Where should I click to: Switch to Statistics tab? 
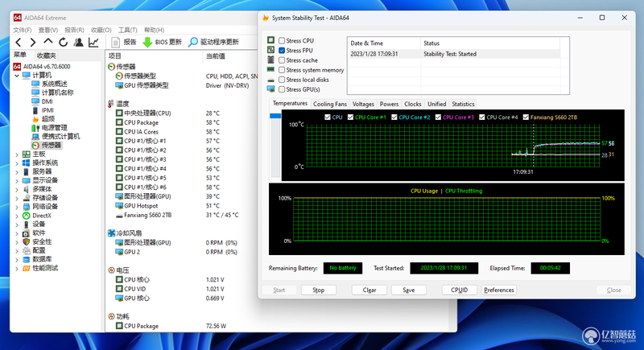pos(463,105)
